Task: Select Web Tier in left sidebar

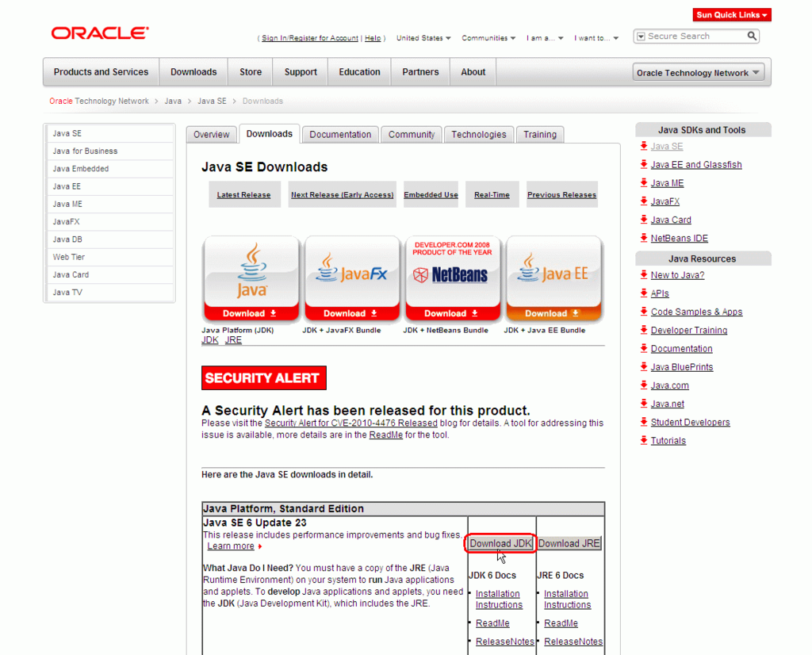Action: pos(109,257)
